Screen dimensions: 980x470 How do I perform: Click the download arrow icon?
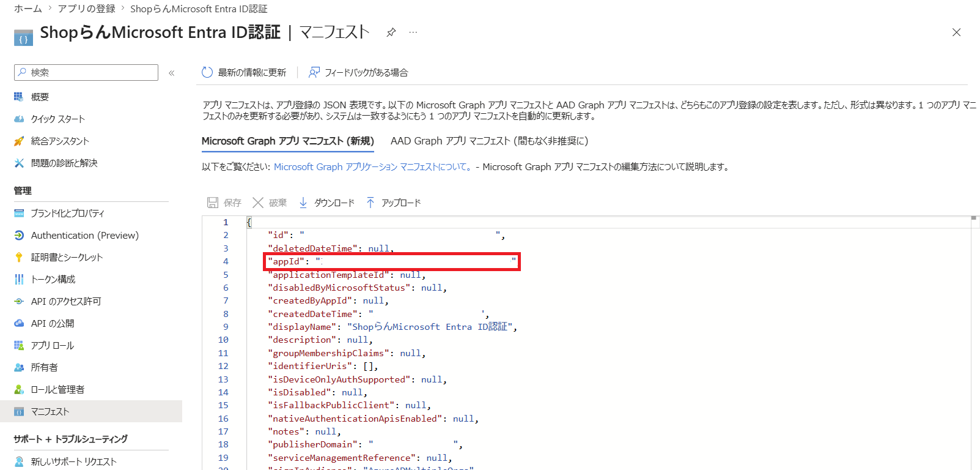(x=303, y=203)
